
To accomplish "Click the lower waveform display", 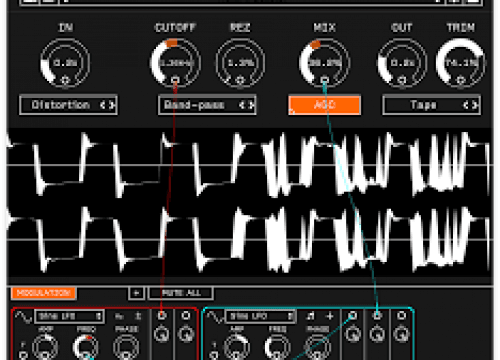I will tap(250, 239).
